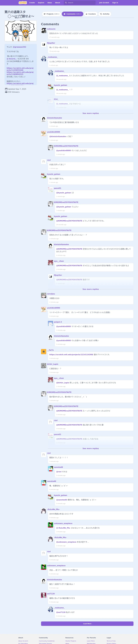Click the studio thumbnail image

21,31
